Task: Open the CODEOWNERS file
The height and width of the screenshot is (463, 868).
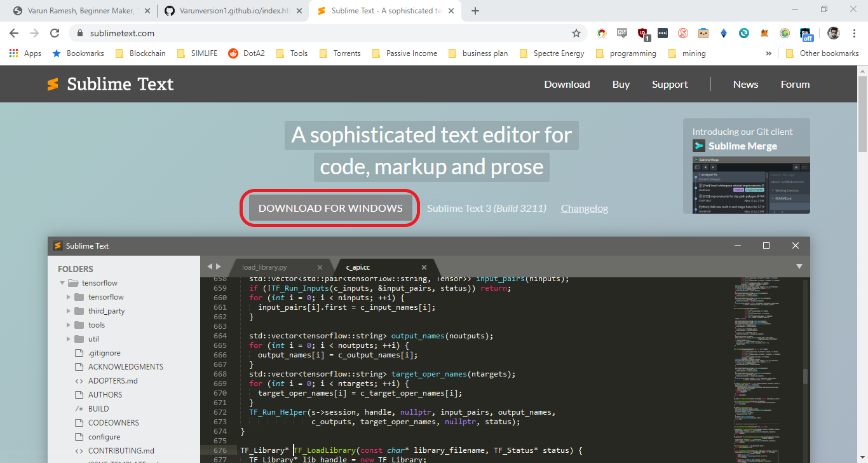Action: click(x=107, y=423)
